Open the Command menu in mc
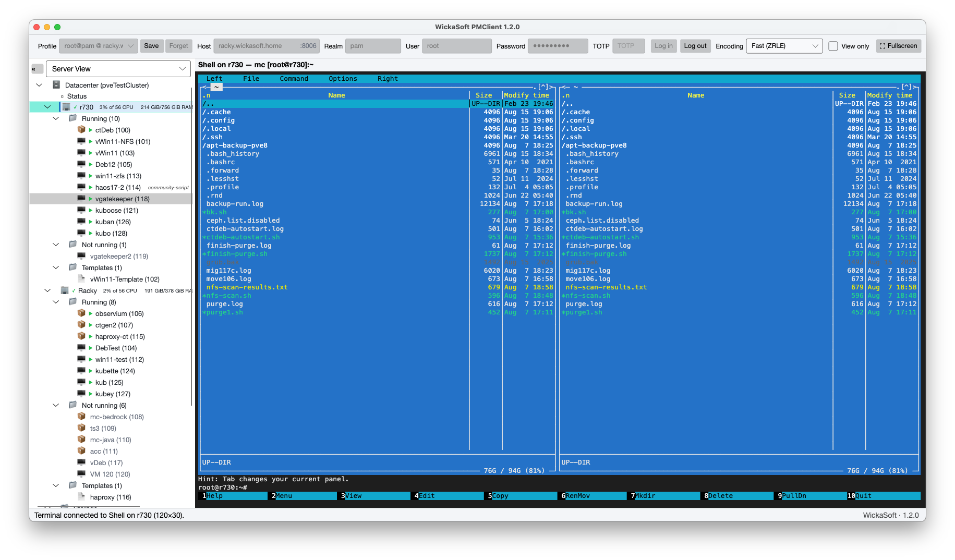The image size is (955, 560). tap(294, 79)
